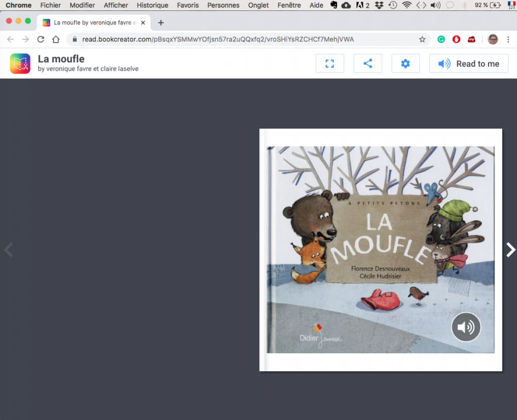Open the Favoris menu

coord(188,5)
